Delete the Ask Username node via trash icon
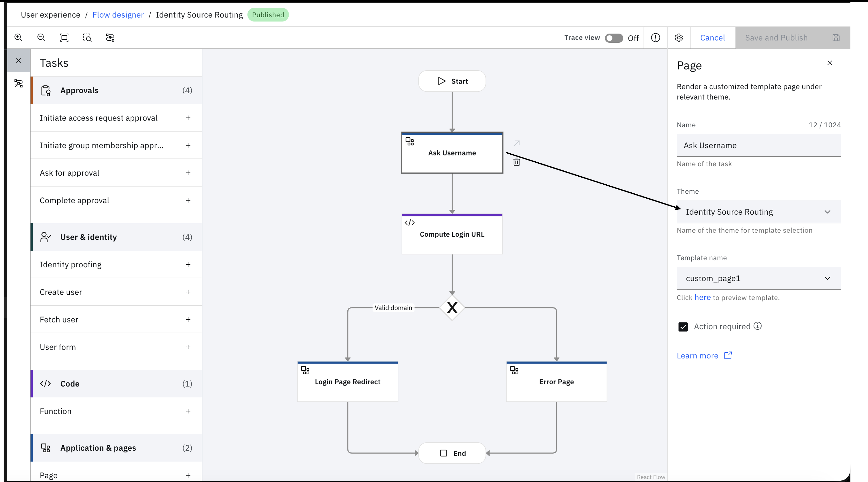Image resolution: width=868 pixels, height=482 pixels. point(516,162)
